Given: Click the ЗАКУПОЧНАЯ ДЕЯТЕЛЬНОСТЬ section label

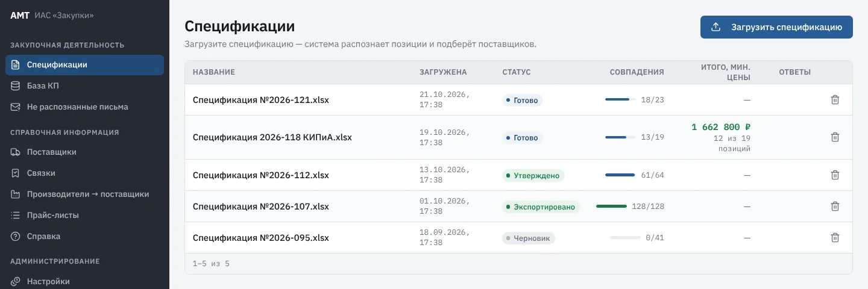Looking at the screenshot, I should pyautogui.click(x=68, y=45).
